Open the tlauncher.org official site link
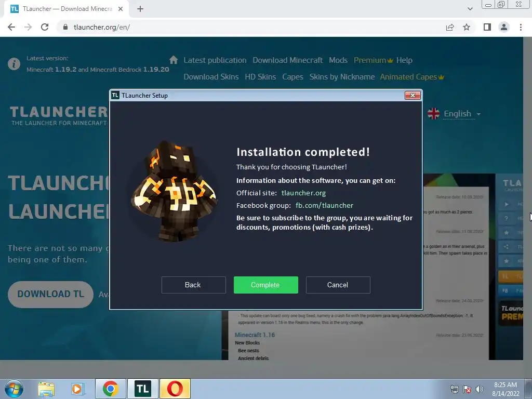This screenshot has width=532, height=399. (303, 193)
